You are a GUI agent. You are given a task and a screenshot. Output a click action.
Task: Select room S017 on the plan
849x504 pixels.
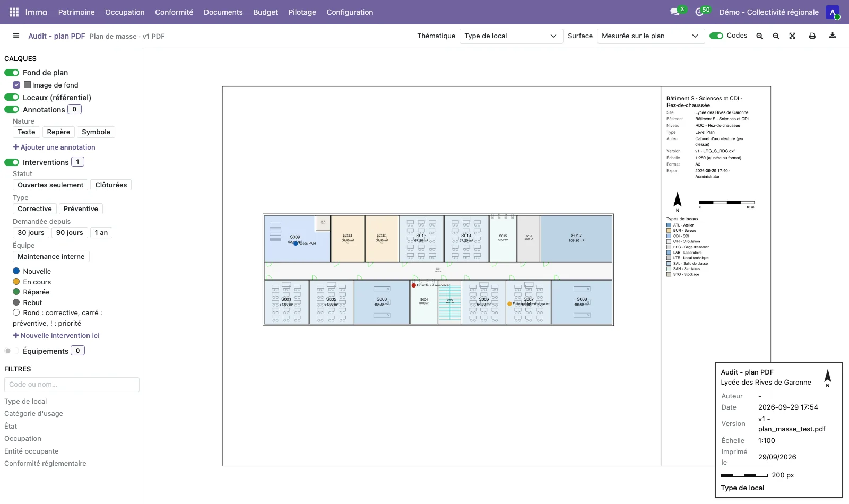click(576, 238)
